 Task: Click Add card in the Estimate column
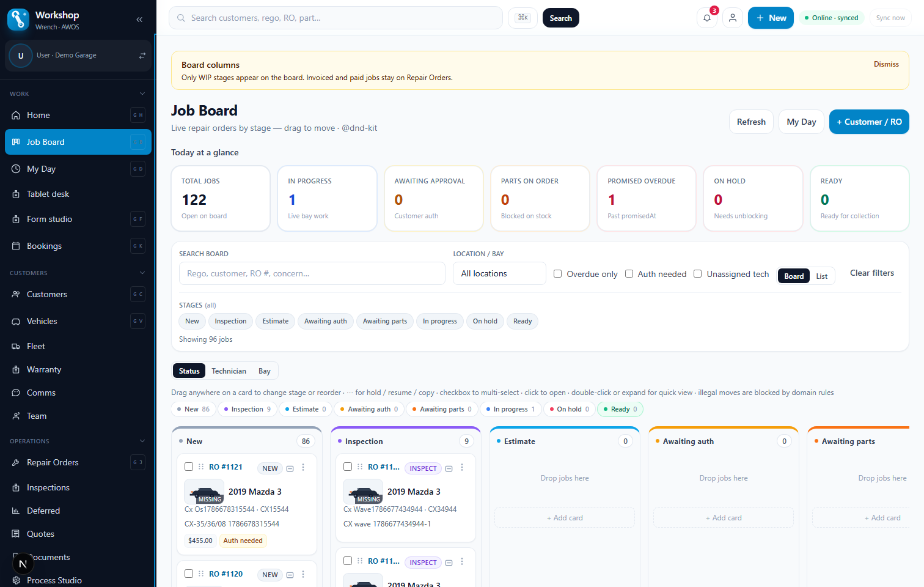click(x=565, y=518)
